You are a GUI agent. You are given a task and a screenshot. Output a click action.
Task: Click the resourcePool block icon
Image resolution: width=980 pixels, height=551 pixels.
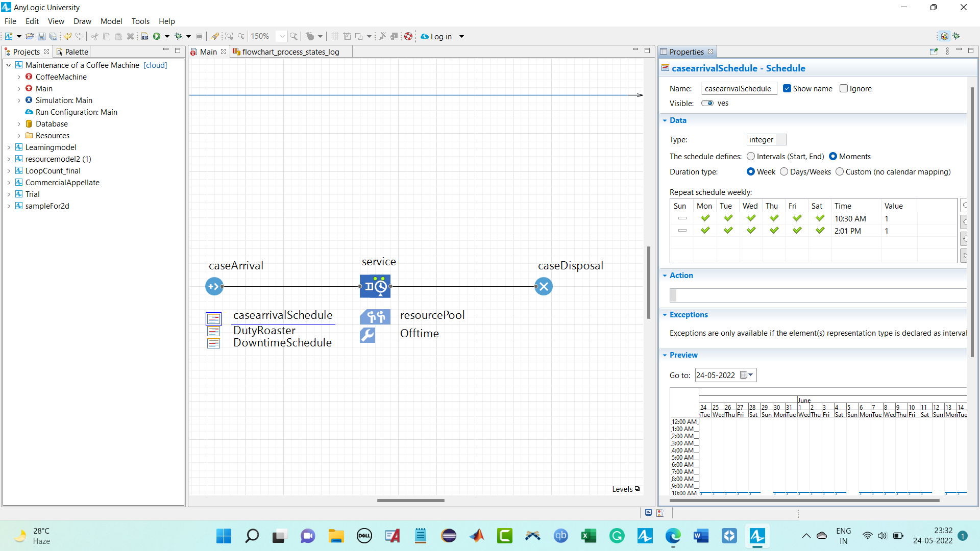pyautogui.click(x=375, y=317)
